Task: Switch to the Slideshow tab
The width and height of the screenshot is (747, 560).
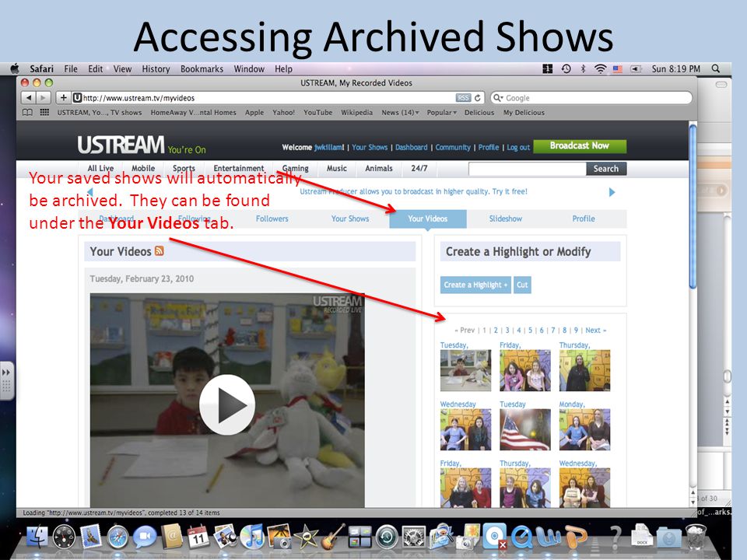Action: 506,219
